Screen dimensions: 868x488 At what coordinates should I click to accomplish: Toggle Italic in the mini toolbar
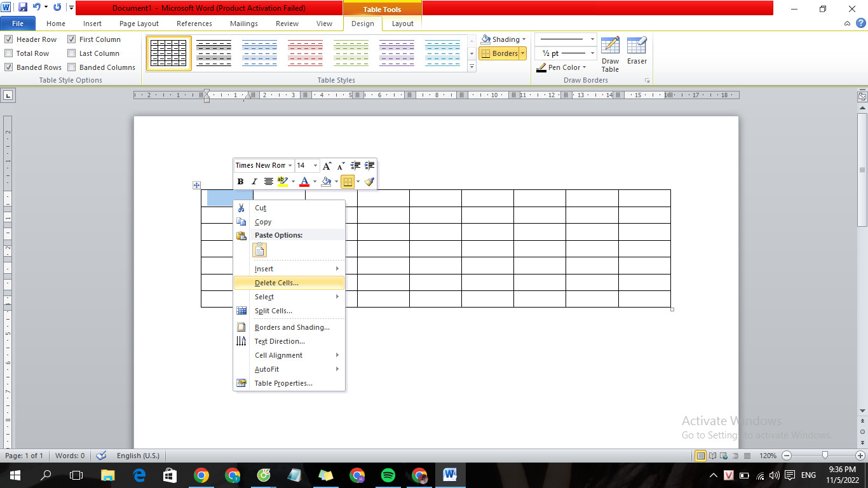click(254, 182)
